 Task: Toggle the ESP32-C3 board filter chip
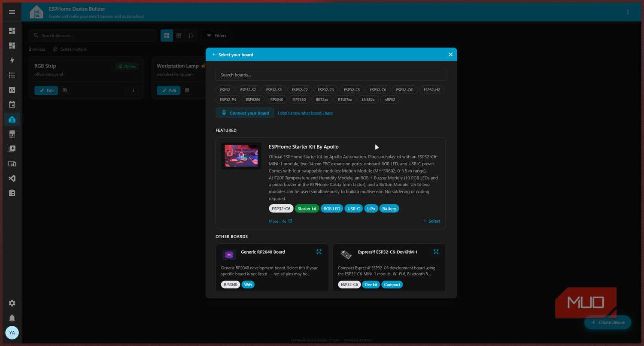pyautogui.click(x=325, y=90)
